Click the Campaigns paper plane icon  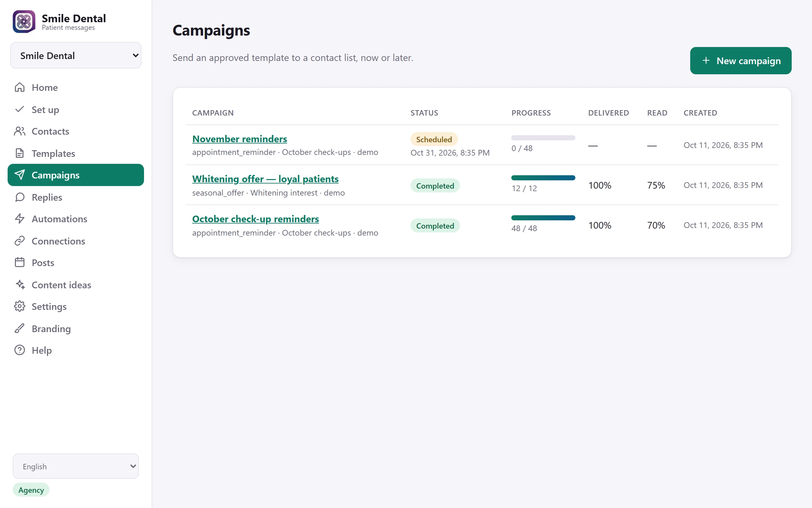(x=20, y=175)
